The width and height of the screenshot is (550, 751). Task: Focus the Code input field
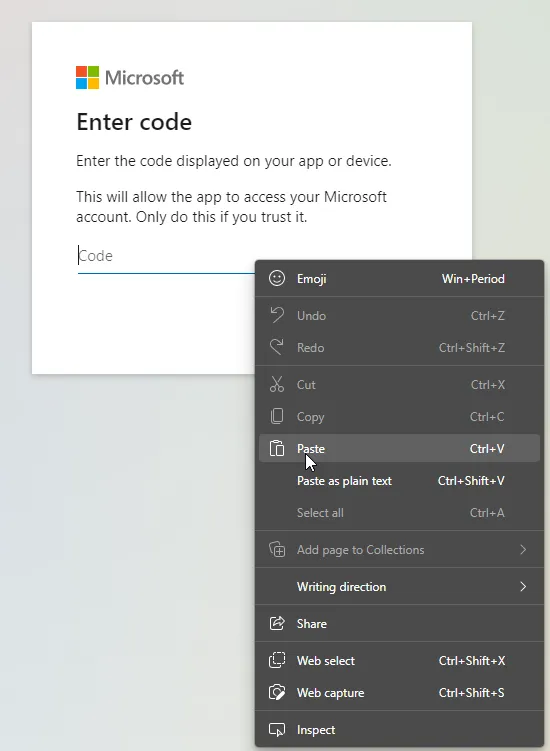(166, 256)
